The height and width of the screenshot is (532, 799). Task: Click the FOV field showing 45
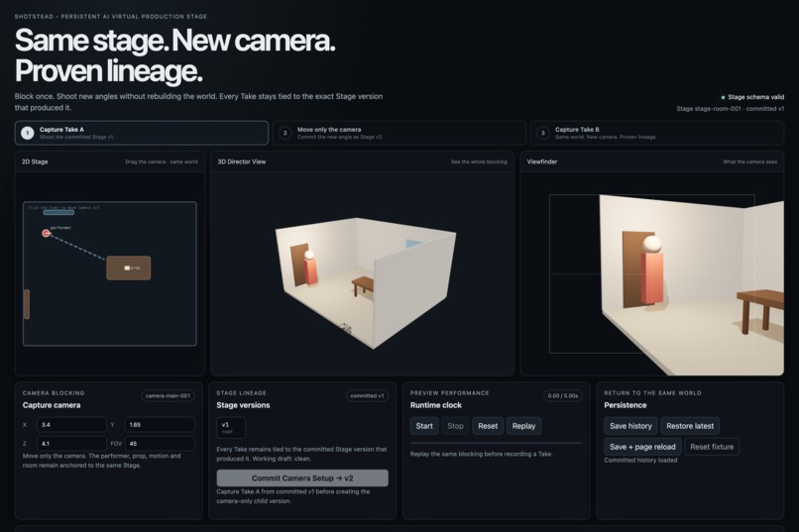[160, 444]
